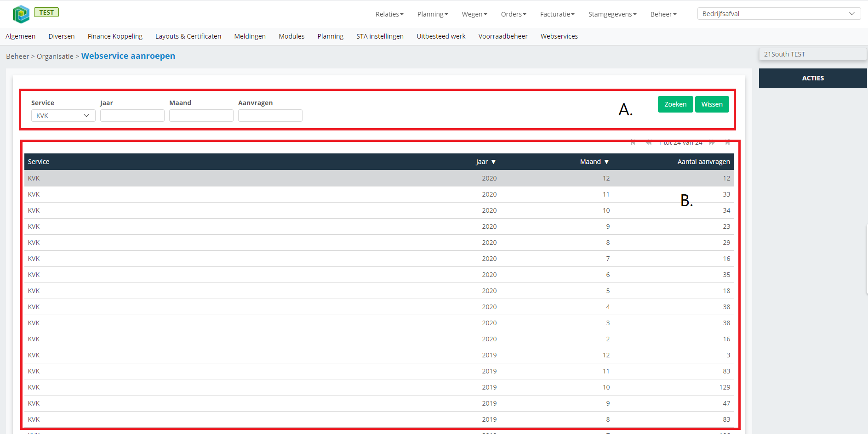Open STA instellingen tab

point(380,36)
